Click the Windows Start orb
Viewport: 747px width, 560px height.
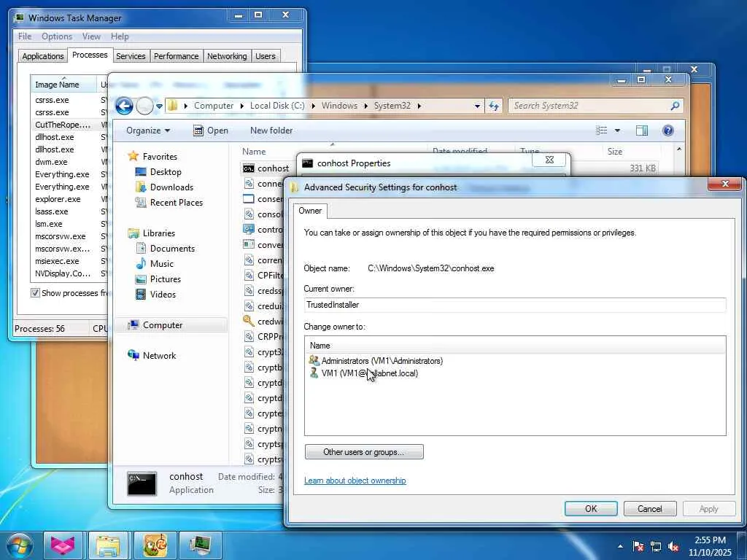pos(18,545)
